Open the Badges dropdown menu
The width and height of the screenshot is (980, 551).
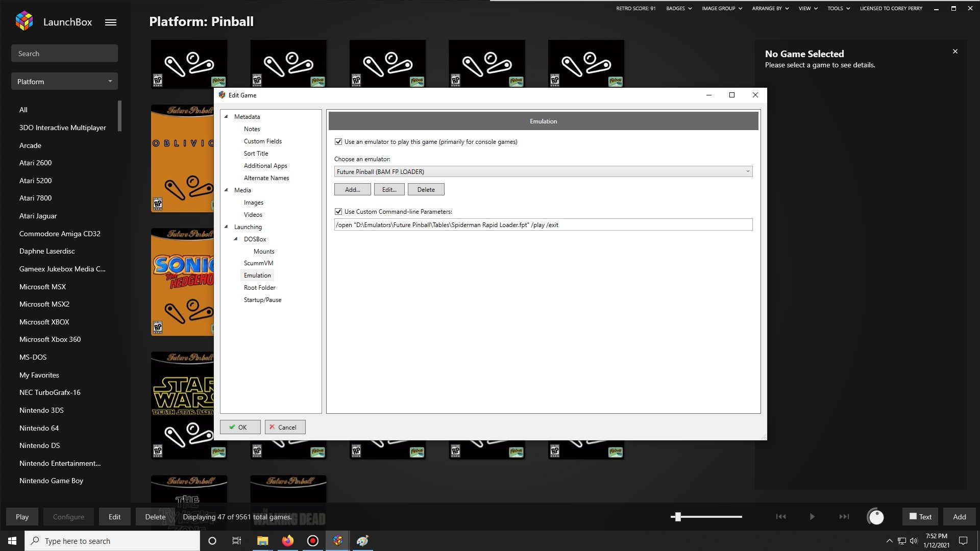(x=679, y=8)
